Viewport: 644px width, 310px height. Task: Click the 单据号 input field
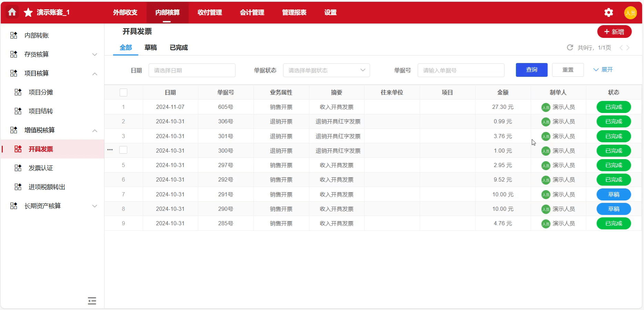[x=461, y=70]
